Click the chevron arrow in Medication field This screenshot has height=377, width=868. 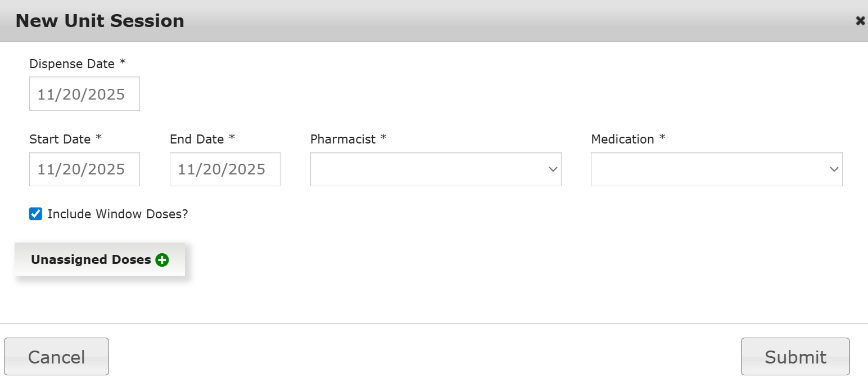(834, 169)
